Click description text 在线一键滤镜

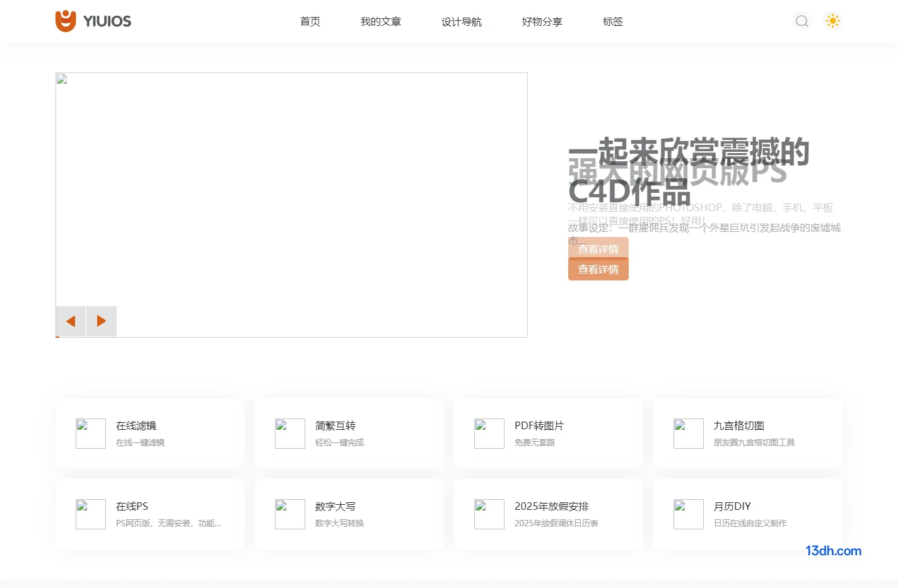[x=140, y=443]
